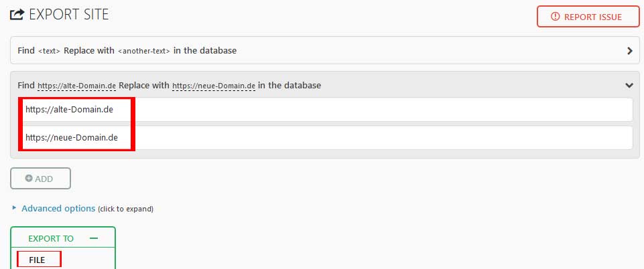Image resolution: width=644 pixels, height=269 pixels.
Task: Select FILE from the export menu
Action: click(x=38, y=260)
